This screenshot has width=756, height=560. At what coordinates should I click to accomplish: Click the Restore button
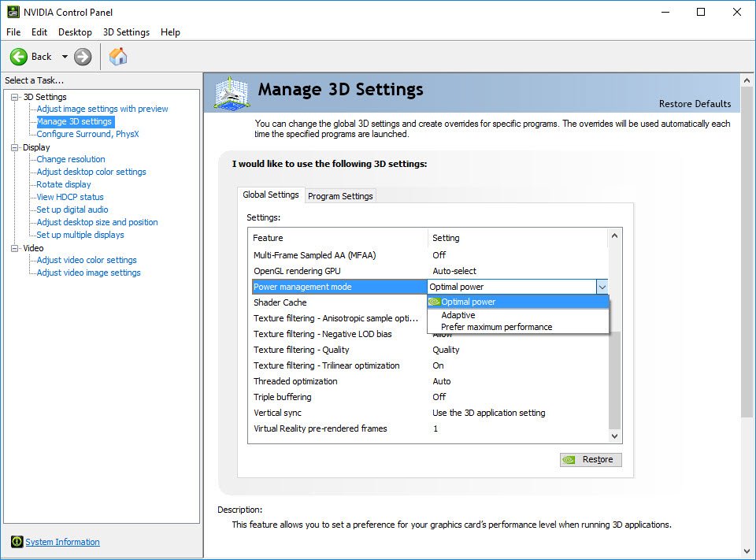591,460
